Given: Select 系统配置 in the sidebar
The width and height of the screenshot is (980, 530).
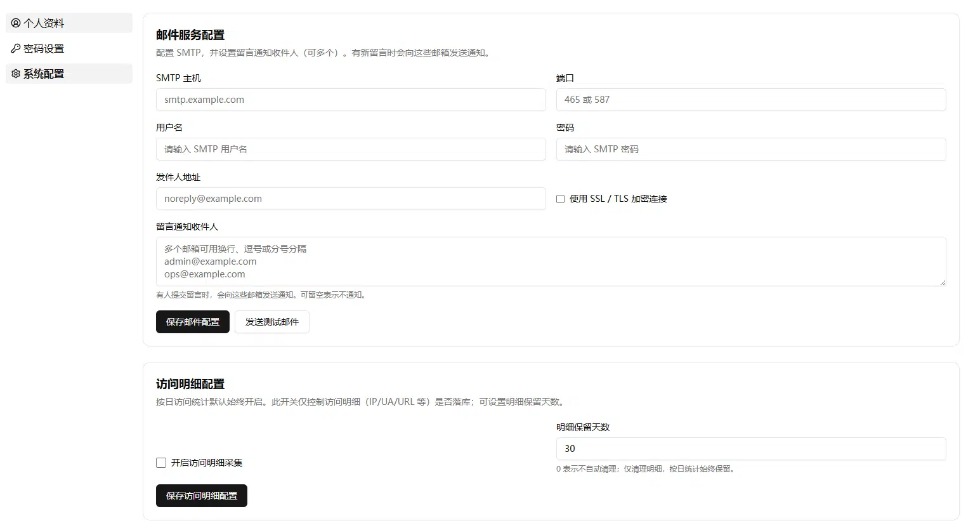Looking at the screenshot, I should (x=69, y=74).
